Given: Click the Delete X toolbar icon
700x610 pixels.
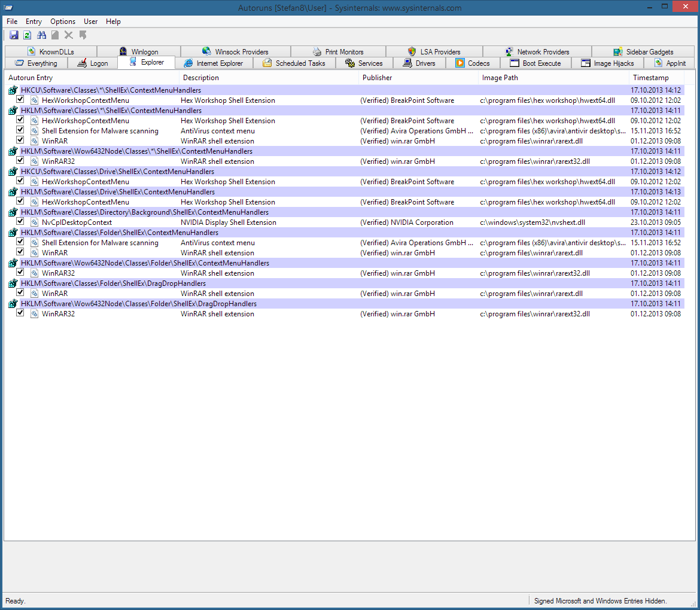Looking at the screenshot, I should pos(68,35).
